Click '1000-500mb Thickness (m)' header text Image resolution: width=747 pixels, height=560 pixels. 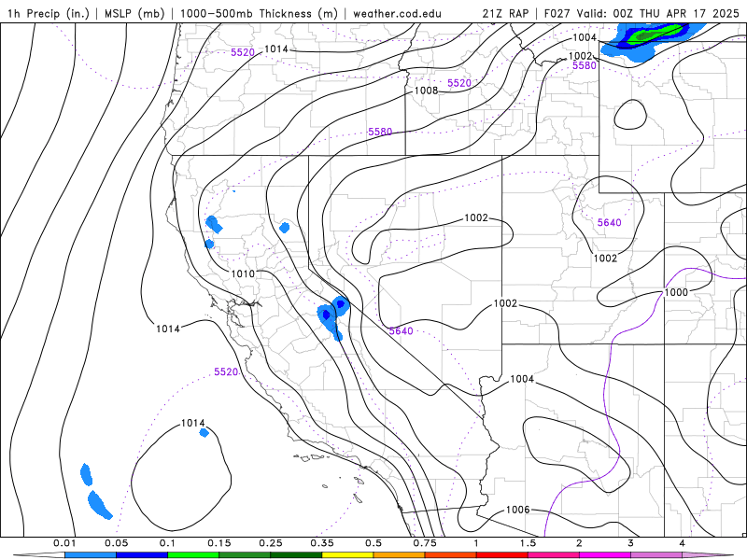(x=259, y=13)
